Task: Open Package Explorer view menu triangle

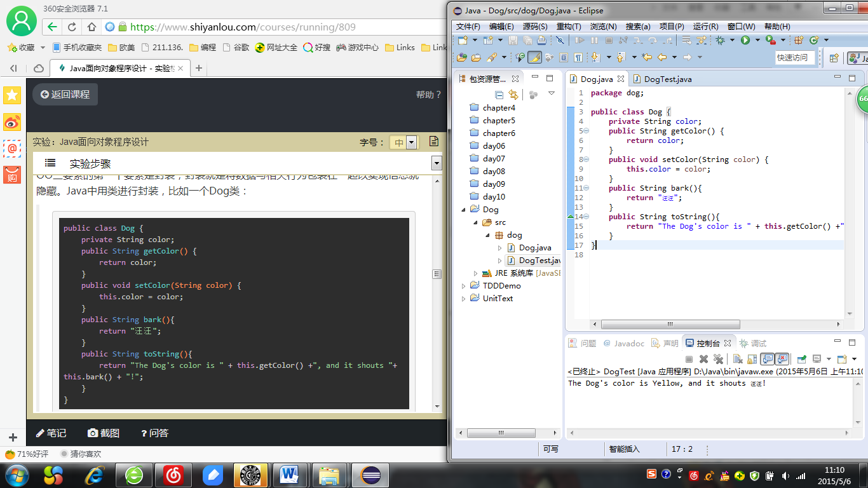Action: 552,93
